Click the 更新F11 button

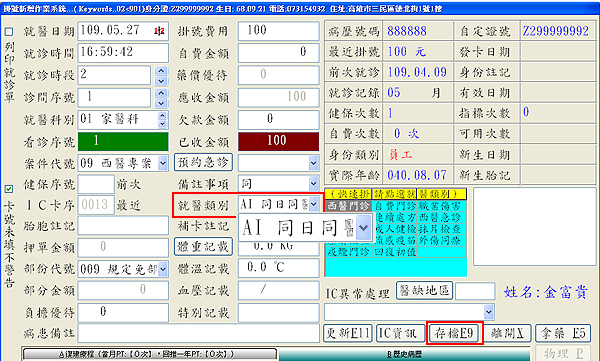coord(348,333)
